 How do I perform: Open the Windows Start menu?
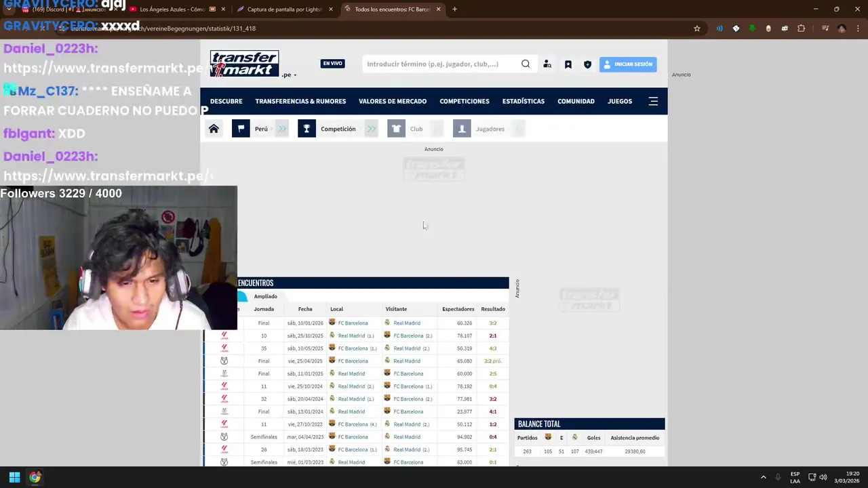pyautogui.click(x=14, y=477)
